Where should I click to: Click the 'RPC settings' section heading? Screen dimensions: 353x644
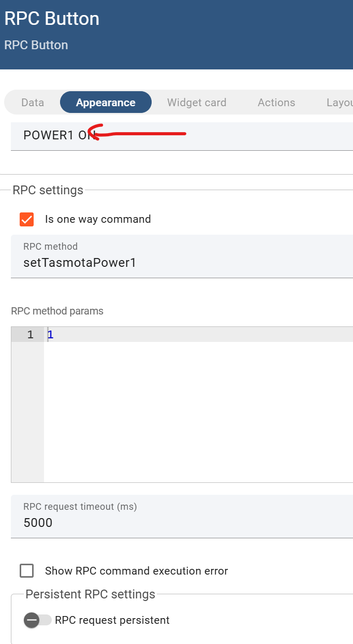point(48,190)
